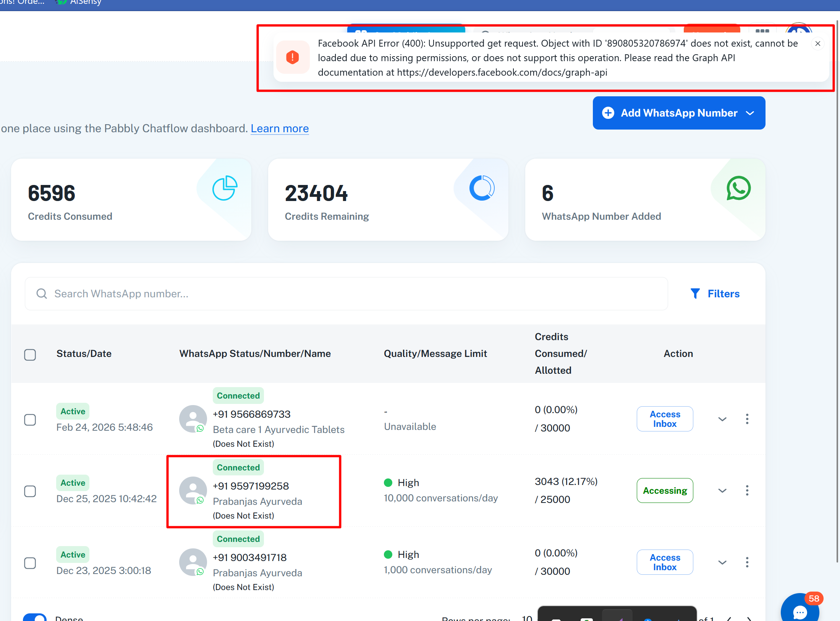Image resolution: width=840 pixels, height=621 pixels.
Task: Click the 6 WhatsApp Number Added value
Action: tap(548, 193)
